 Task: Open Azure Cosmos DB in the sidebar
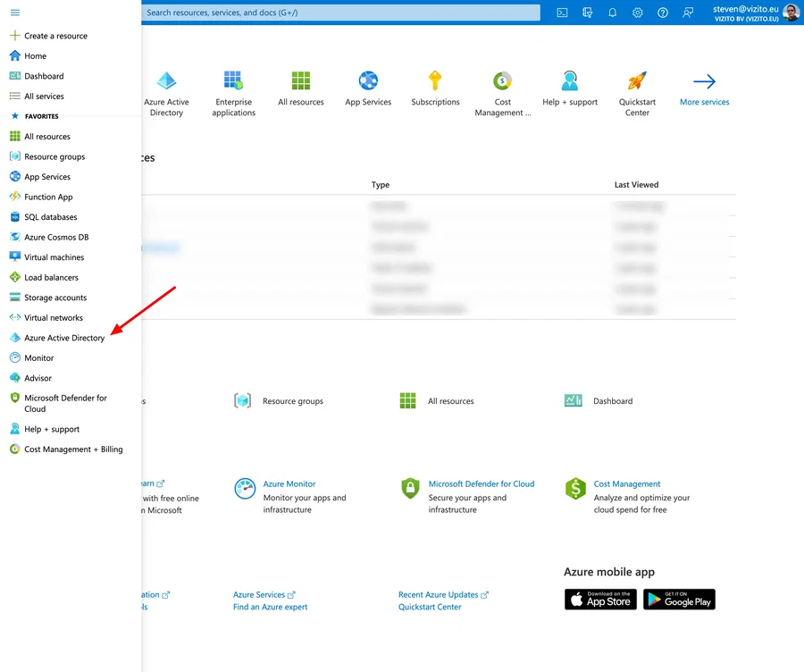[x=56, y=237]
